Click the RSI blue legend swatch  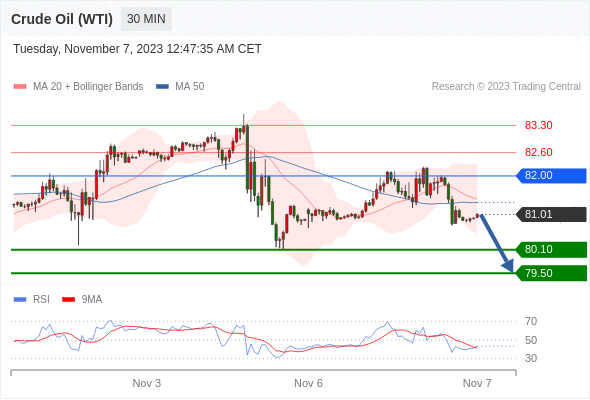[x=20, y=300]
